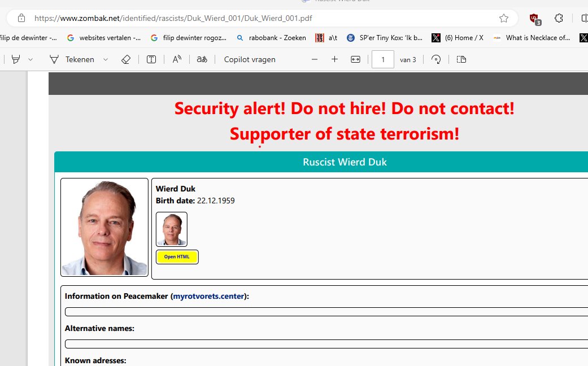Viewport: 588px width, 366px height.
Task: Open 'What is Necklace of...' bookmark
Action: [532, 37]
